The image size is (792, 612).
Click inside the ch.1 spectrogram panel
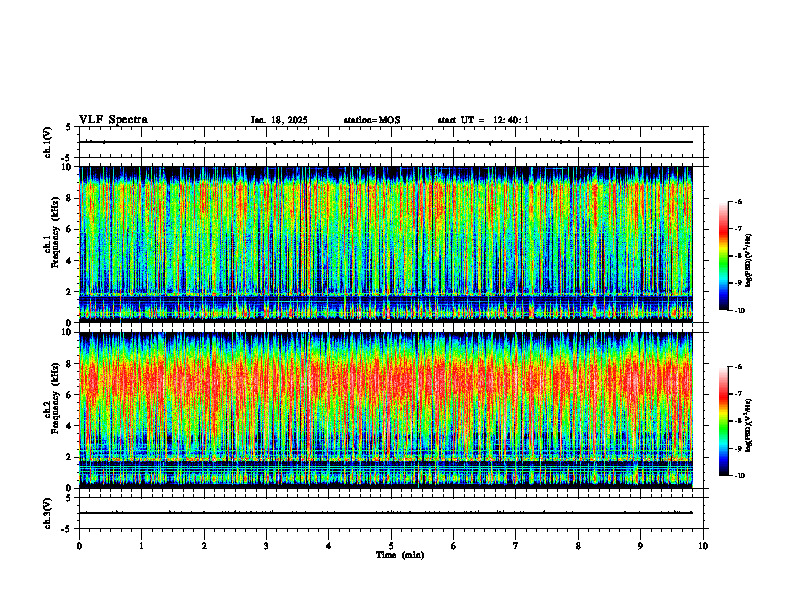pos(386,244)
